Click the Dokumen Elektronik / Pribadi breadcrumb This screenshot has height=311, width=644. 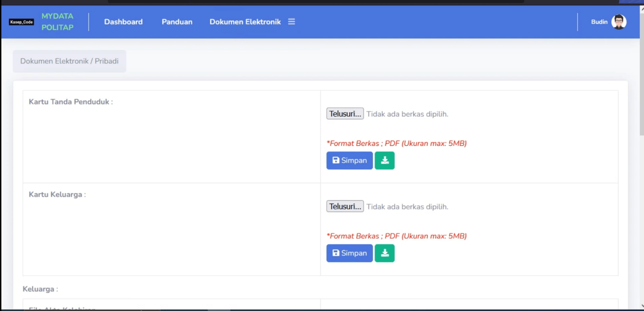pyautogui.click(x=69, y=61)
